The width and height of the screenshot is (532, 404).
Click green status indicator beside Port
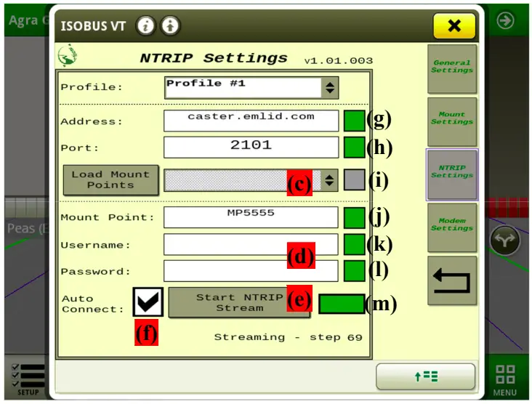355,148
